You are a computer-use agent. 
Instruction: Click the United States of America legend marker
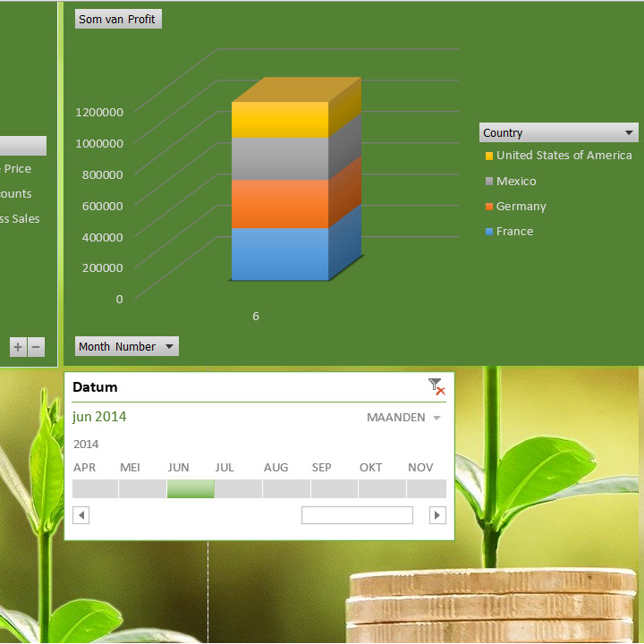point(489,156)
